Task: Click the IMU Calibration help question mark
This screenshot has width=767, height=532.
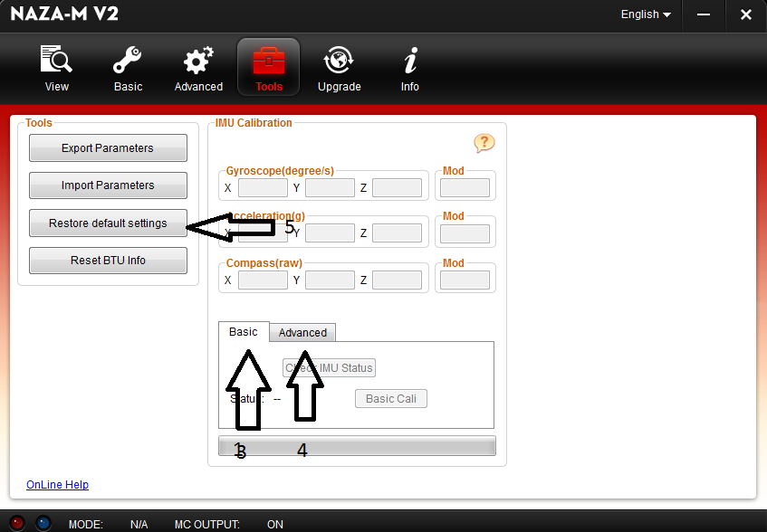Action: click(x=484, y=143)
